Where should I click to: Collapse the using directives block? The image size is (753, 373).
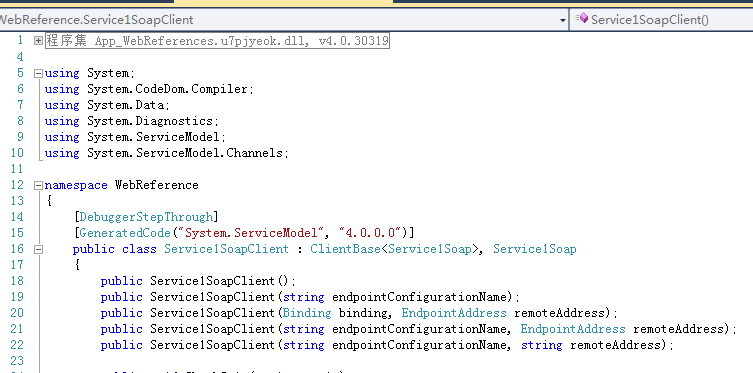[38, 73]
